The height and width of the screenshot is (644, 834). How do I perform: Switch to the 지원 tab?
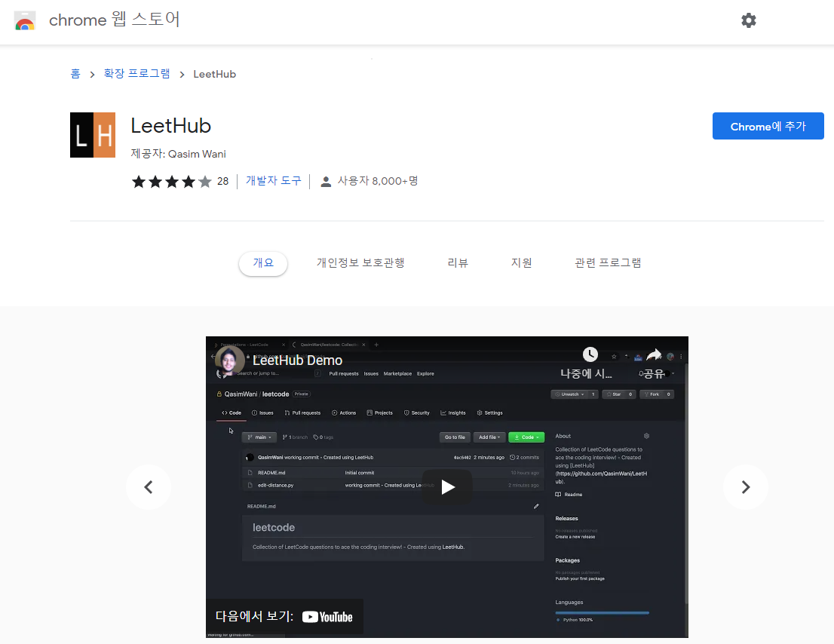point(521,262)
